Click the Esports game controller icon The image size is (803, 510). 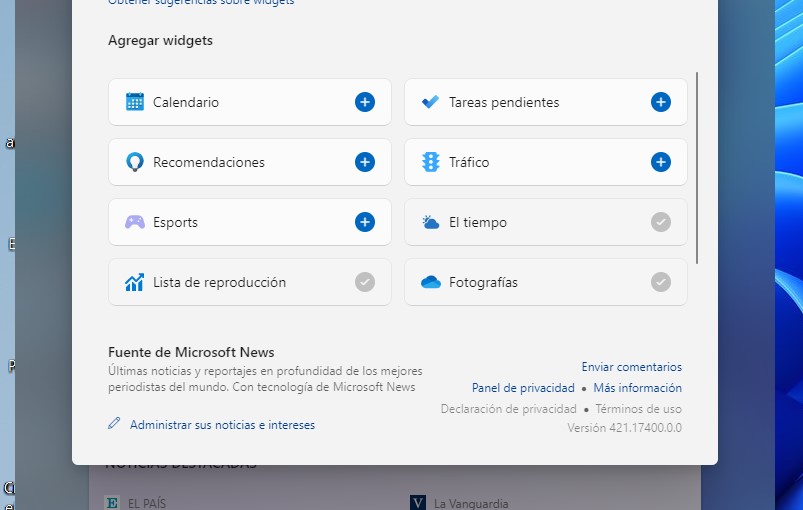point(135,222)
